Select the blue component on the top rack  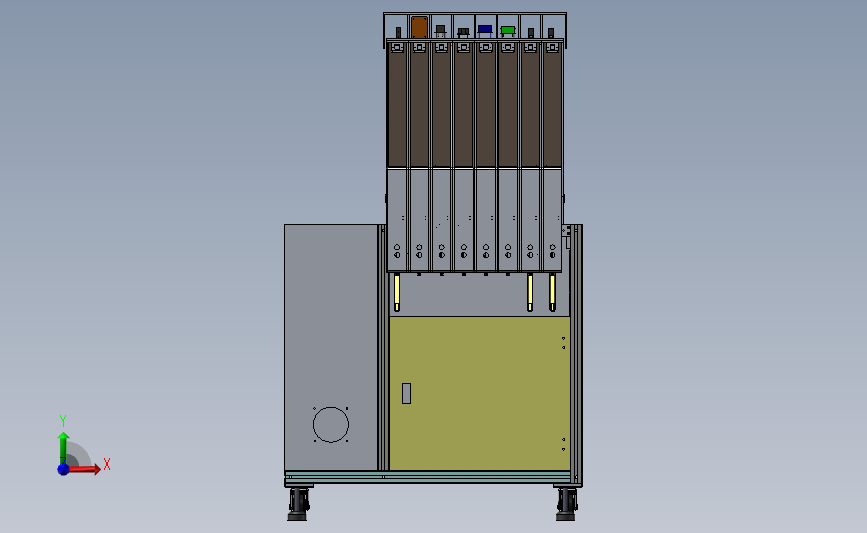click(x=485, y=29)
